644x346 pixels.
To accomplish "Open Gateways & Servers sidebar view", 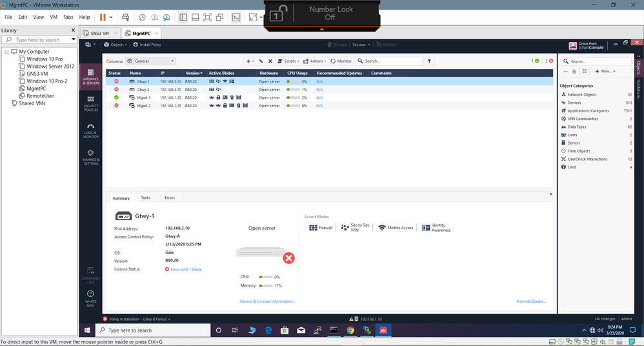I will click(x=90, y=78).
